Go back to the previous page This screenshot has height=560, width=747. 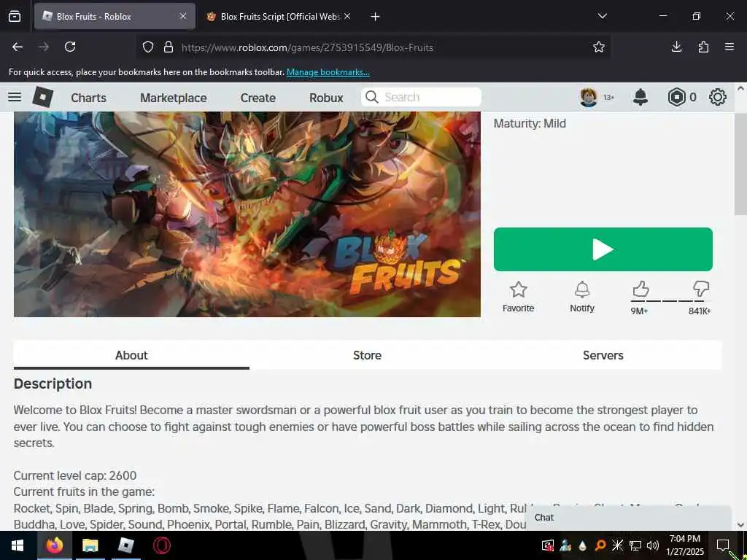18,47
